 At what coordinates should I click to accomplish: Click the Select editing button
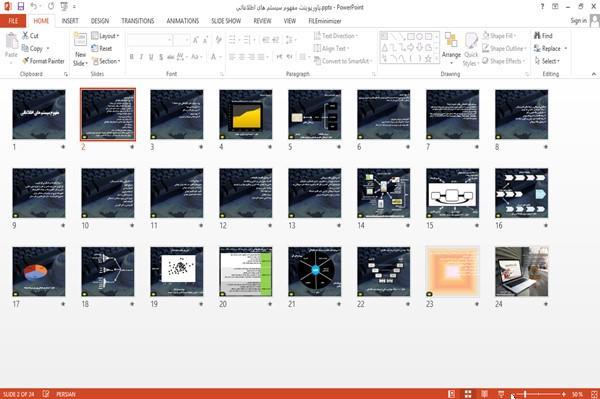point(547,61)
